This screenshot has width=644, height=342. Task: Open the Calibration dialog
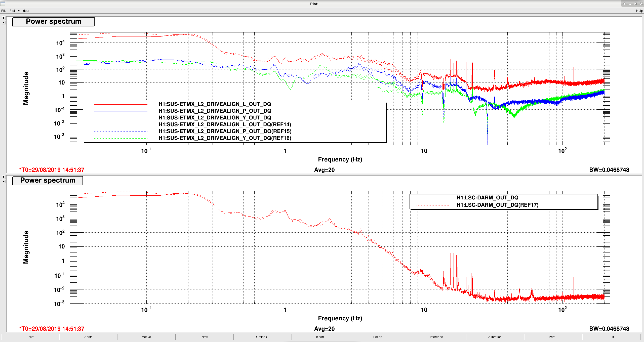[x=495, y=337]
